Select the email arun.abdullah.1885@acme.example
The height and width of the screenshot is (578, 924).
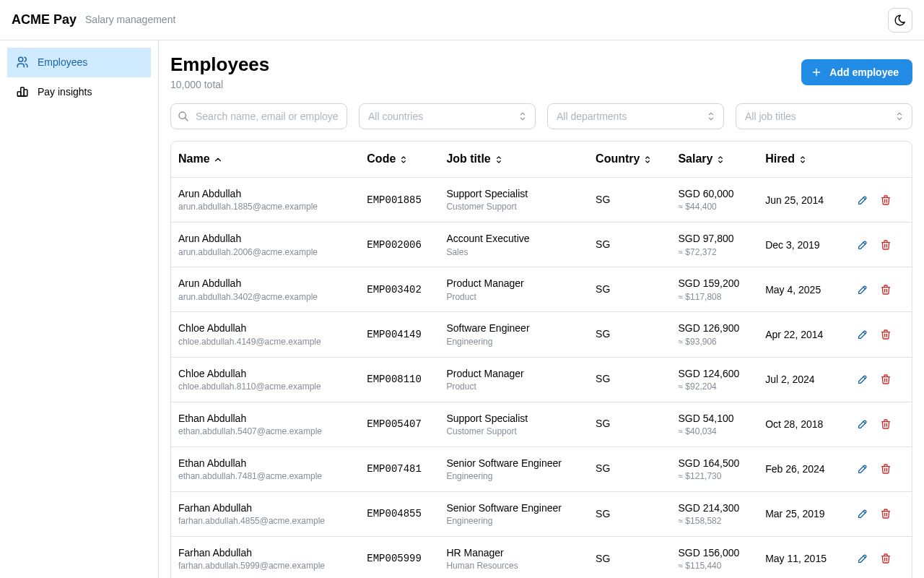point(248,207)
